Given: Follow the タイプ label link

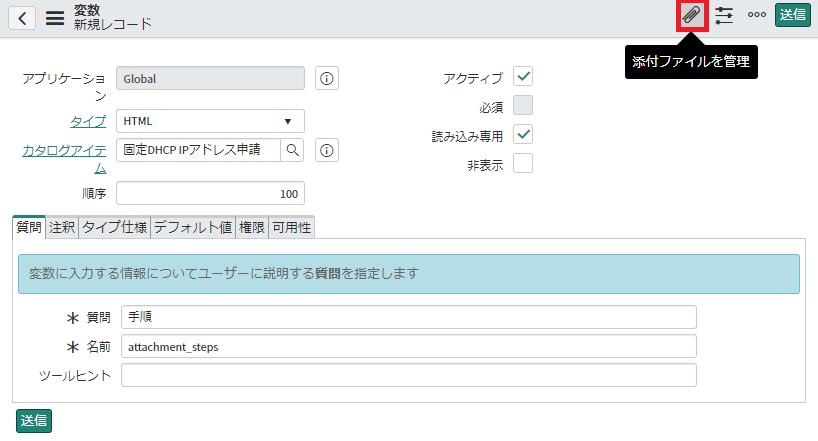Looking at the screenshot, I should pos(88,121).
